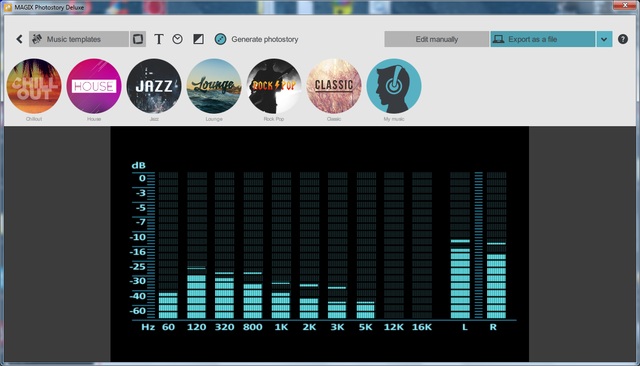Open the Music templates section
Screen dimensions: 640x366
79,39
